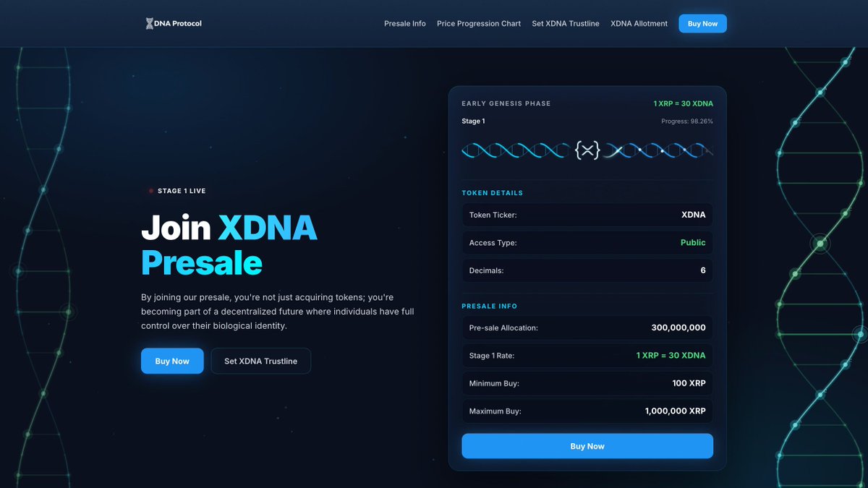The image size is (868, 488).
Task: Open Presale Info nav link
Action: pos(405,24)
